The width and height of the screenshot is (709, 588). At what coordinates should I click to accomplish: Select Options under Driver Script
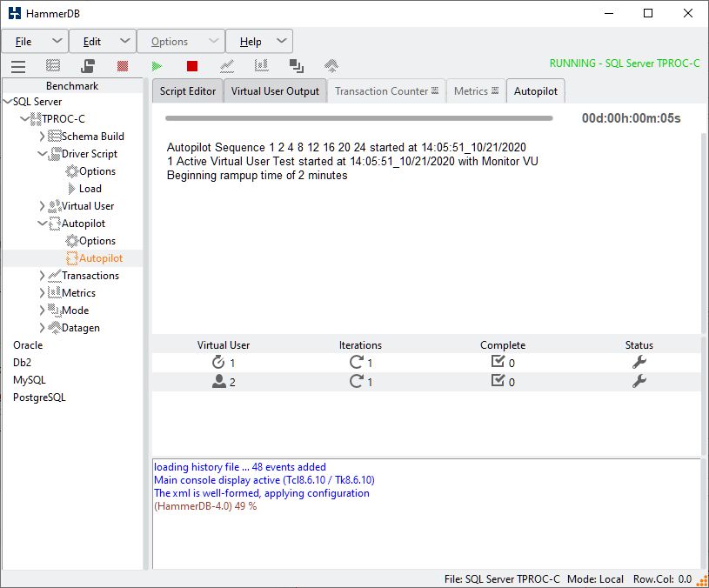(97, 171)
